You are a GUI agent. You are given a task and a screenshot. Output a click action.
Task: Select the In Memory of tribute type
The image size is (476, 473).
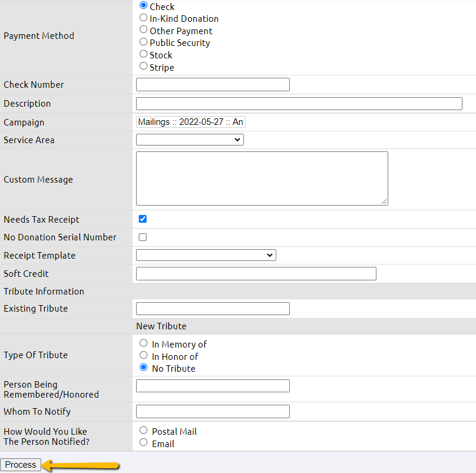tap(143, 343)
